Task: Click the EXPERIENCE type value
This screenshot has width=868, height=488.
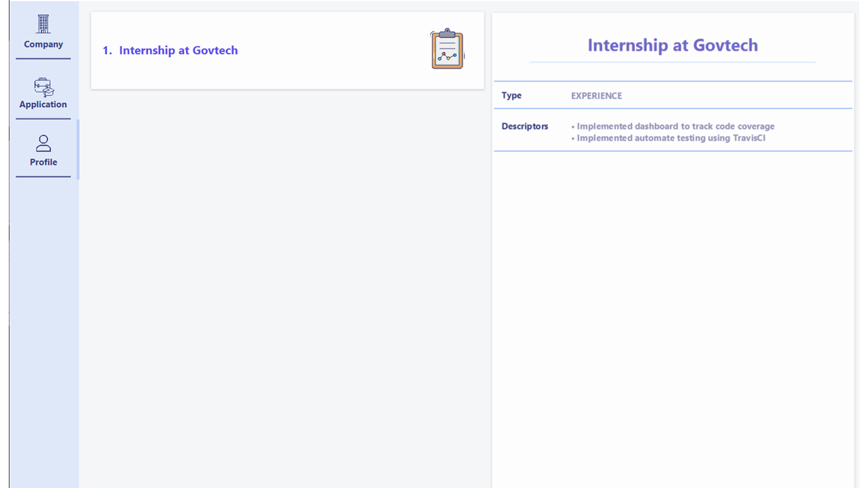Action: point(597,96)
